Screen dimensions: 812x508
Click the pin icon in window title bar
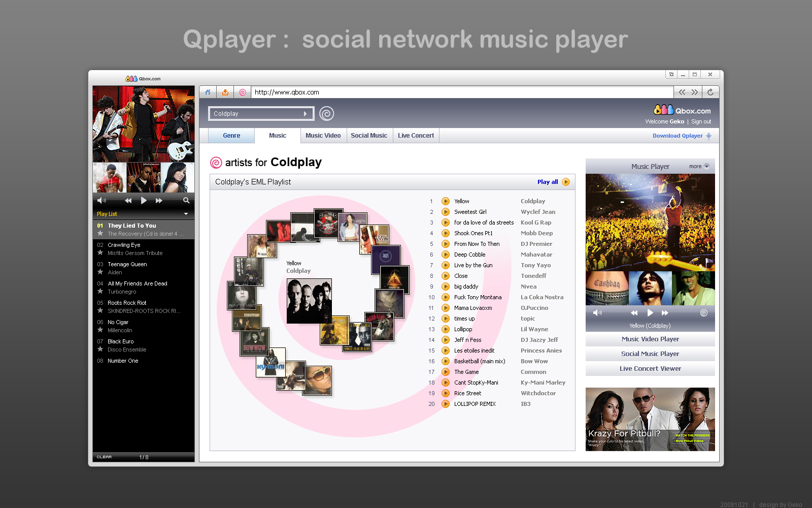click(671, 74)
